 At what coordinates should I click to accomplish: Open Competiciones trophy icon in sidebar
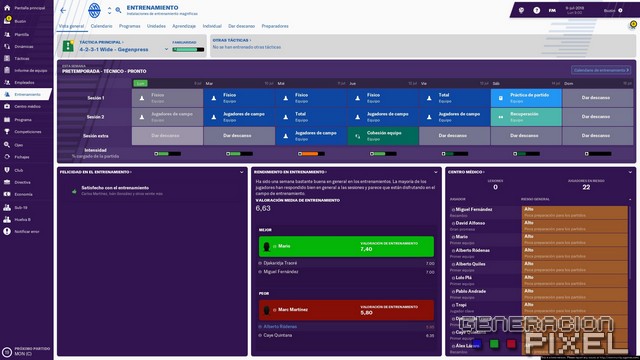[x=7, y=131]
